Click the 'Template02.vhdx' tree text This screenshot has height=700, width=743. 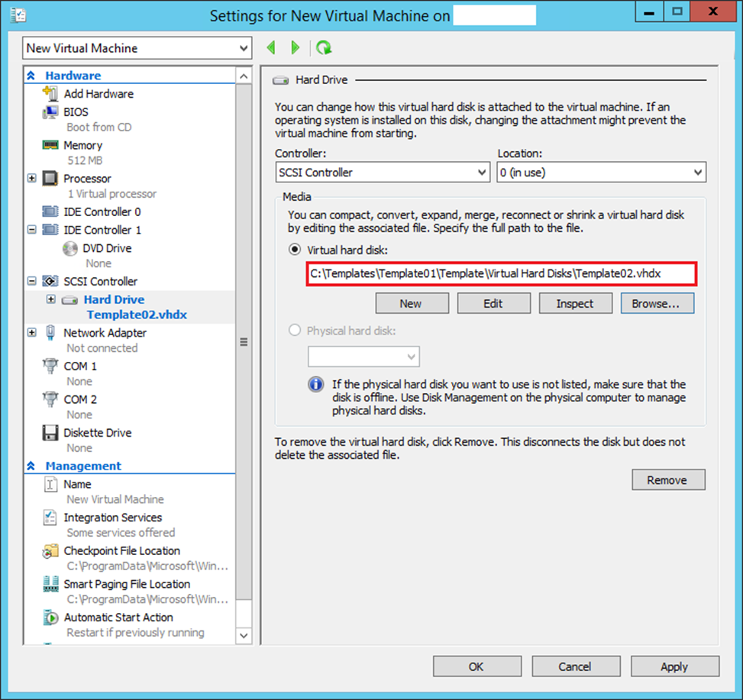coord(137,315)
